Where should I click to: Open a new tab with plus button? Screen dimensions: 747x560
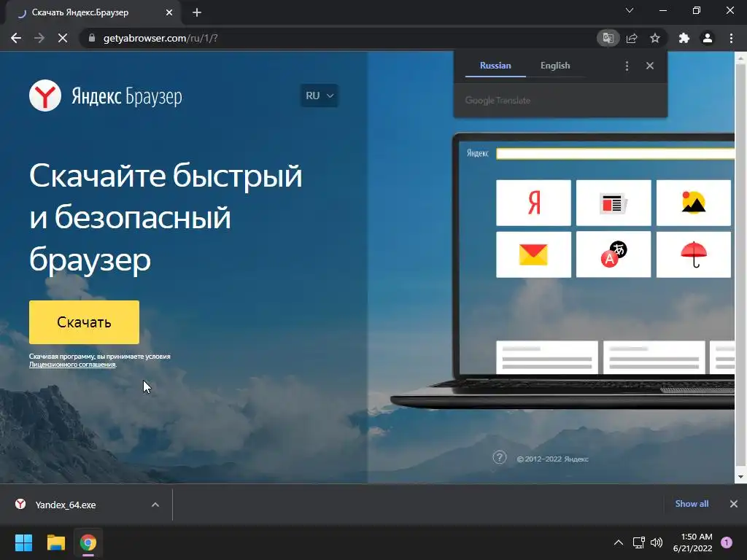point(197,12)
